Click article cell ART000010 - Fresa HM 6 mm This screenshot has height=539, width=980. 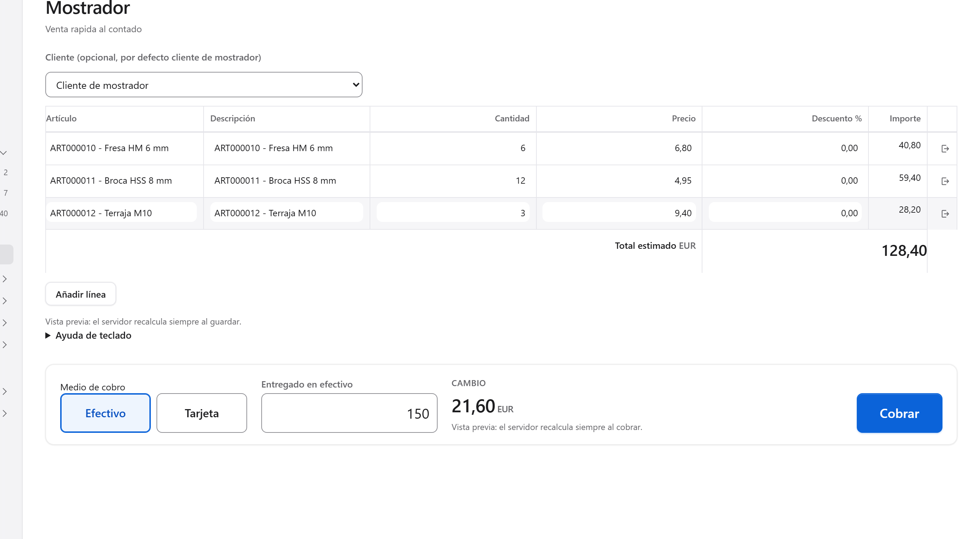point(122,148)
